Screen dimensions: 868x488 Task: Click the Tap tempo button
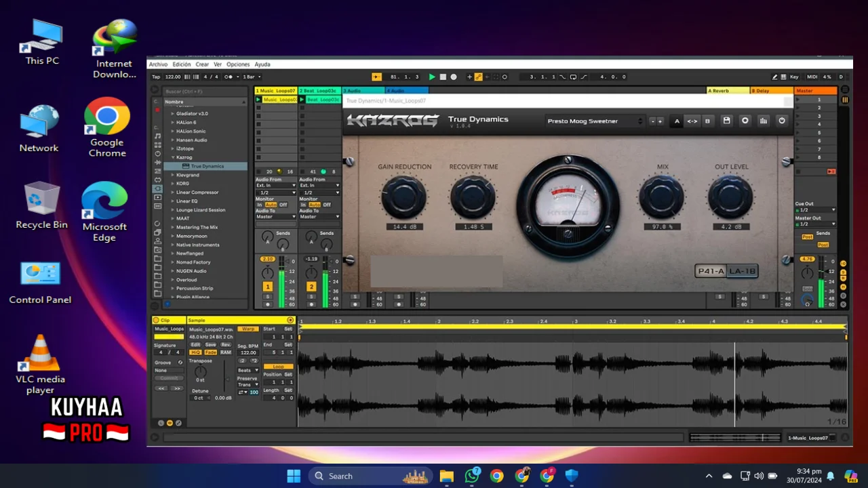156,77
